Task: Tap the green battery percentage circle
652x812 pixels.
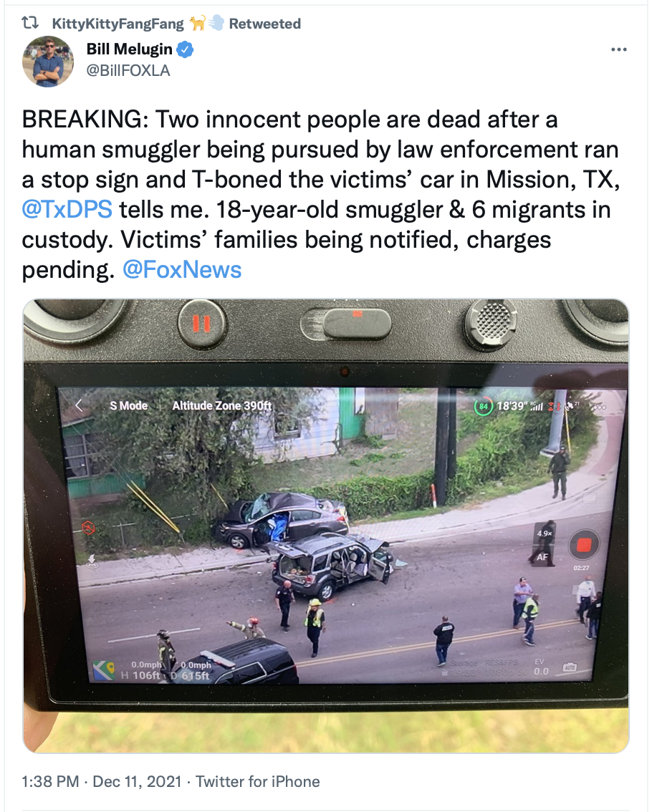Action: [x=482, y=407]
